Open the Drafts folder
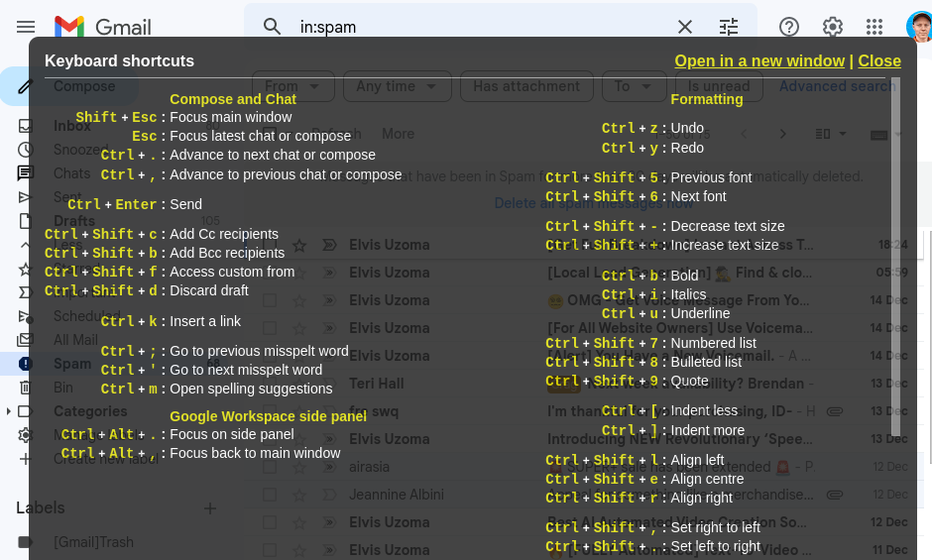Screen dimensions: 932x560 (74, 221)
